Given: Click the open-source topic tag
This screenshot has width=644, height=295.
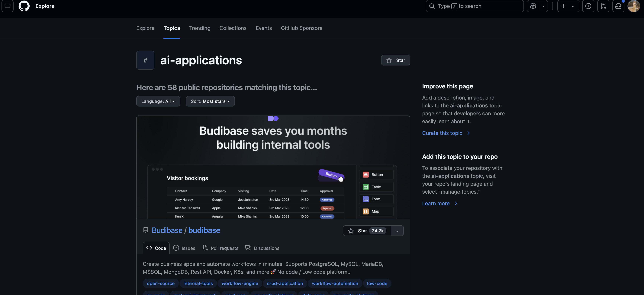Looking at the screenshot, I should click(x=161, y=284).
